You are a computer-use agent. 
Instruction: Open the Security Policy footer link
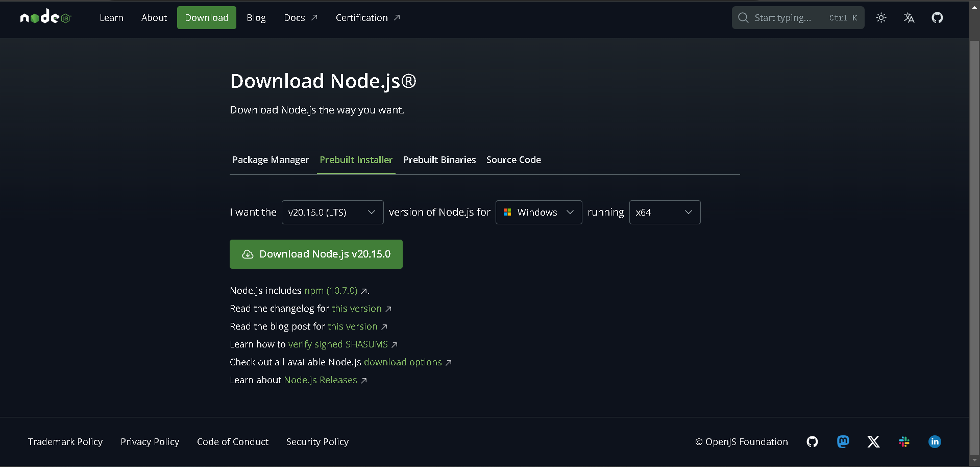pos(317,441)
